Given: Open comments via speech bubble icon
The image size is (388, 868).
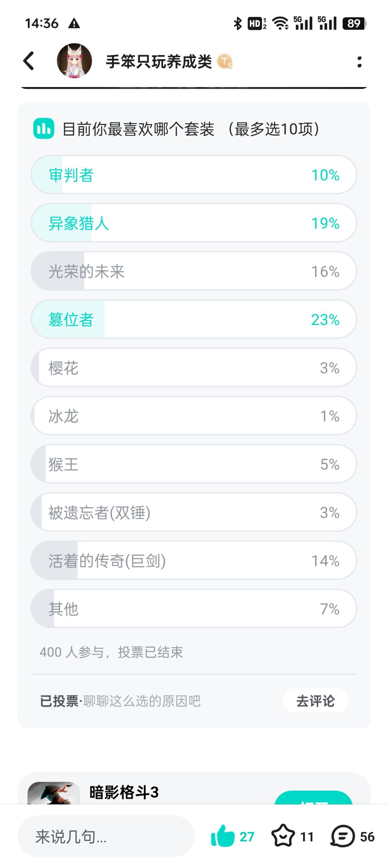Looking at the screenshot, I should point(343,836).
